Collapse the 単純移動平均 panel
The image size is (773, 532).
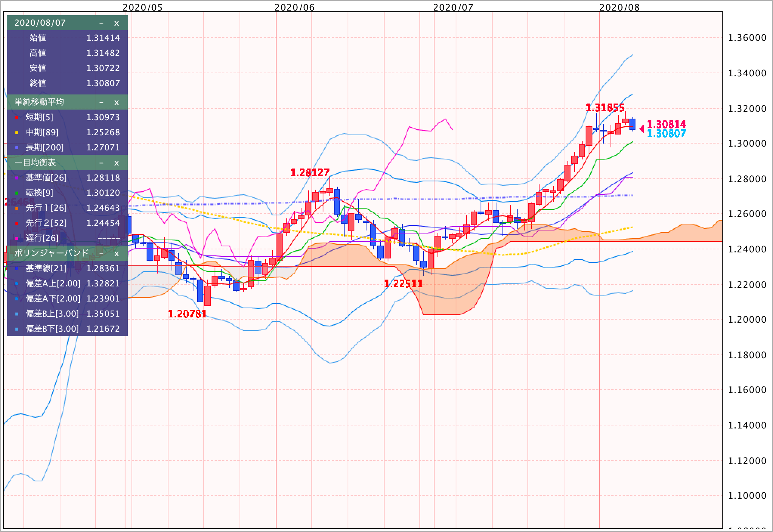point(101,102)
